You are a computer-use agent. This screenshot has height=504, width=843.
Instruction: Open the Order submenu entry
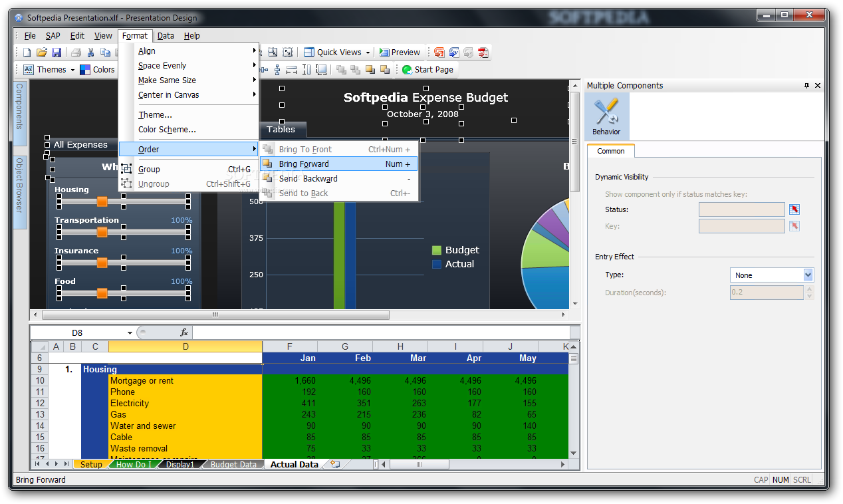(x=188, y=150)
